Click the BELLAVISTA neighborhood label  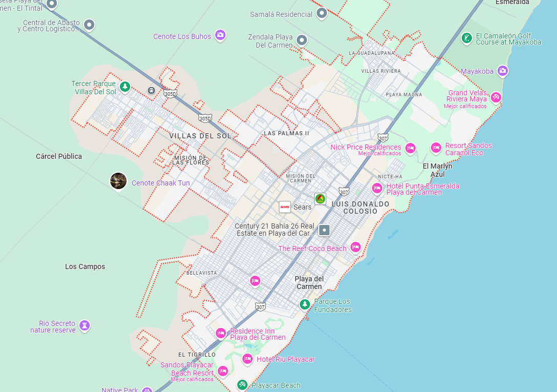(x=201, y=273)
